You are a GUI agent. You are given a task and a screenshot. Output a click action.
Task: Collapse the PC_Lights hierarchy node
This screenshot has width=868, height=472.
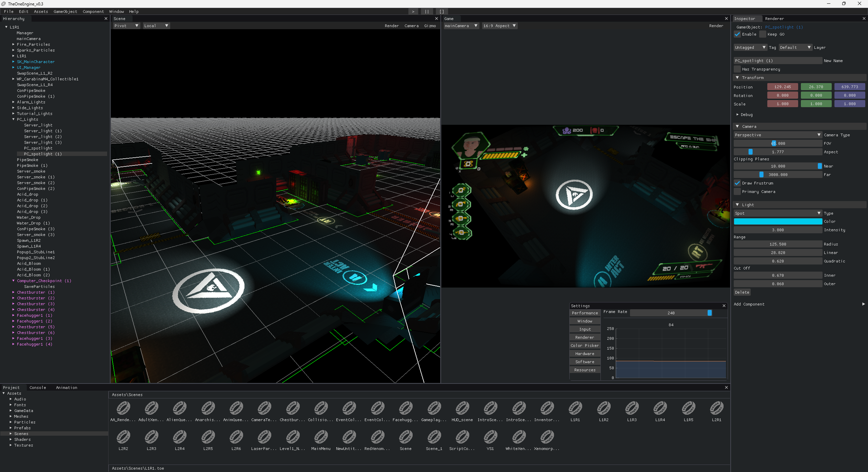point(14,119)
